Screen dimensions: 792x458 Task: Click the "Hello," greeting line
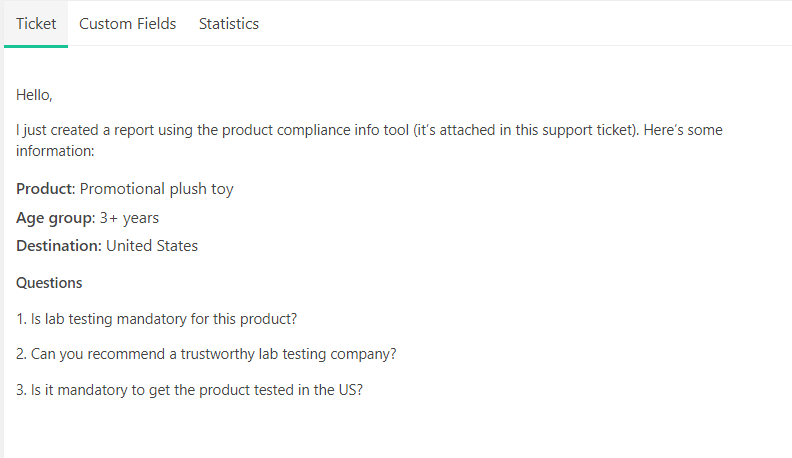(34, 95)
